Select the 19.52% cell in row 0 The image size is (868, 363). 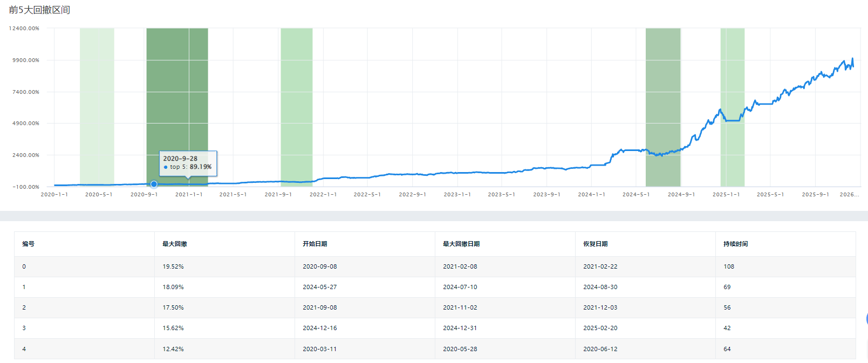pos(173,266)
